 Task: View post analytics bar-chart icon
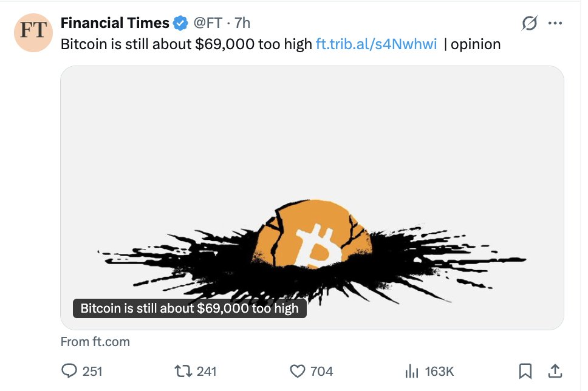point(412,370)
